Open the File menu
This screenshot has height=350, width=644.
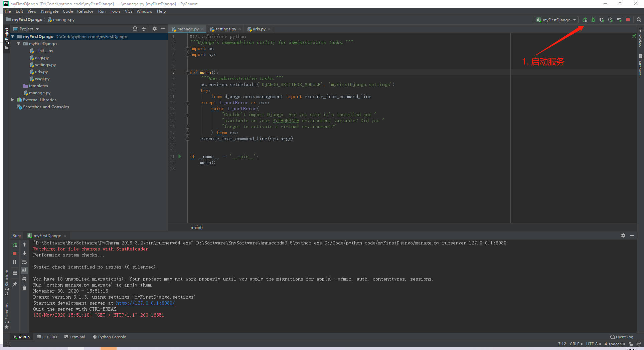click(8, 11)
